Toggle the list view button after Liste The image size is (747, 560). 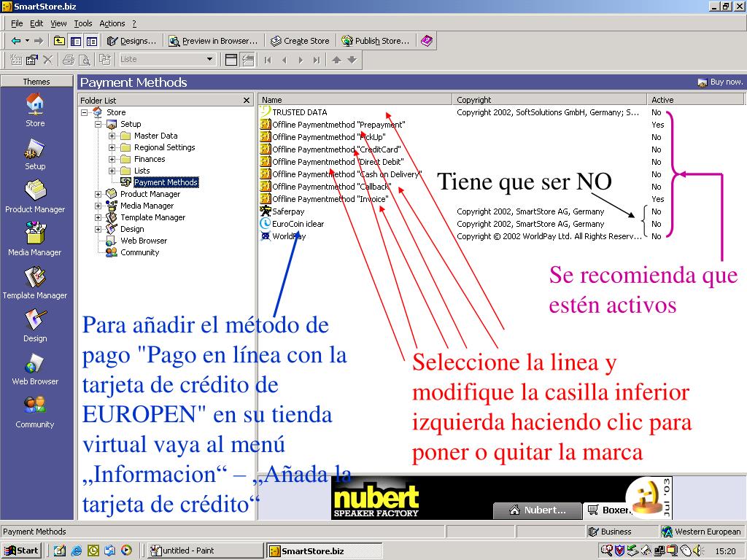click(x=231, y=60)
